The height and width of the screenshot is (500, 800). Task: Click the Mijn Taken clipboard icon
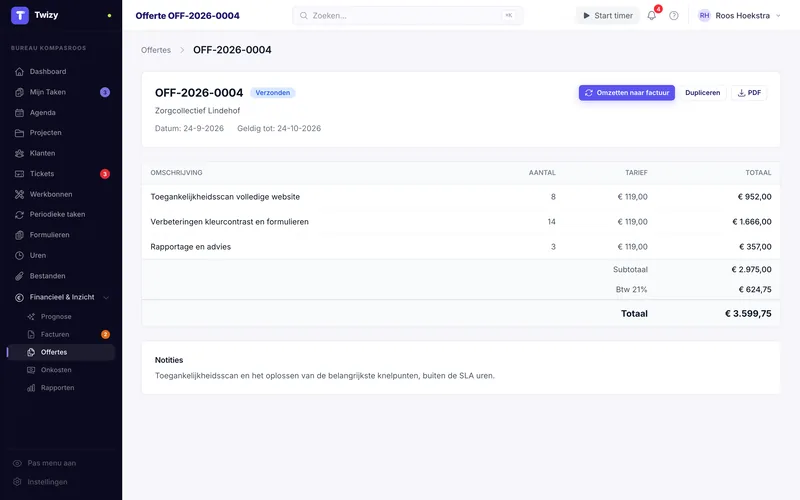coord(19,92)
